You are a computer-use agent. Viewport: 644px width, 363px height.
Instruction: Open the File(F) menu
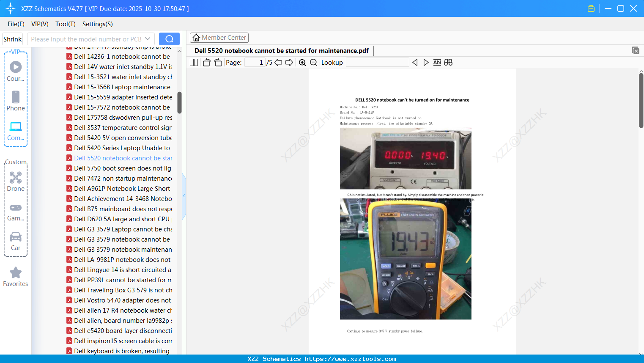tap(16, 24)
